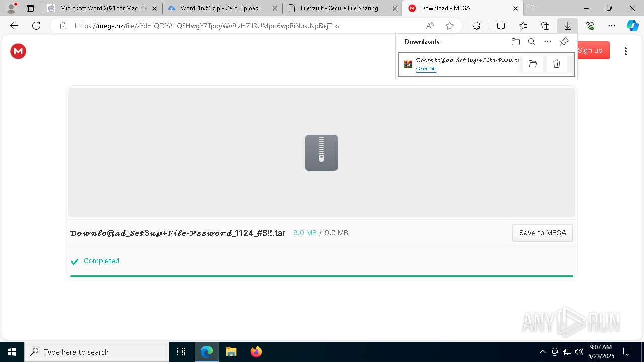Close the Download - MEGA tab
This screenshot has height=362, width=644.
[x=515, y=8]
